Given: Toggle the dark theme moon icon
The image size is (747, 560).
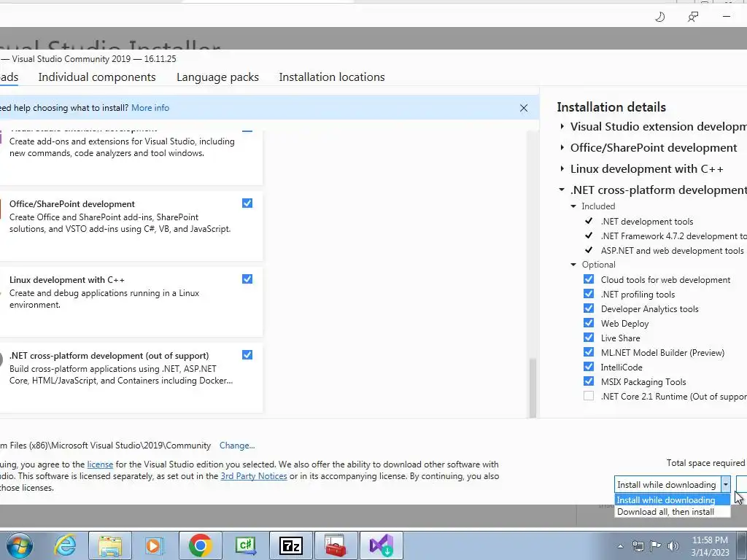Looking at the screenshot, I should point(659,17).
